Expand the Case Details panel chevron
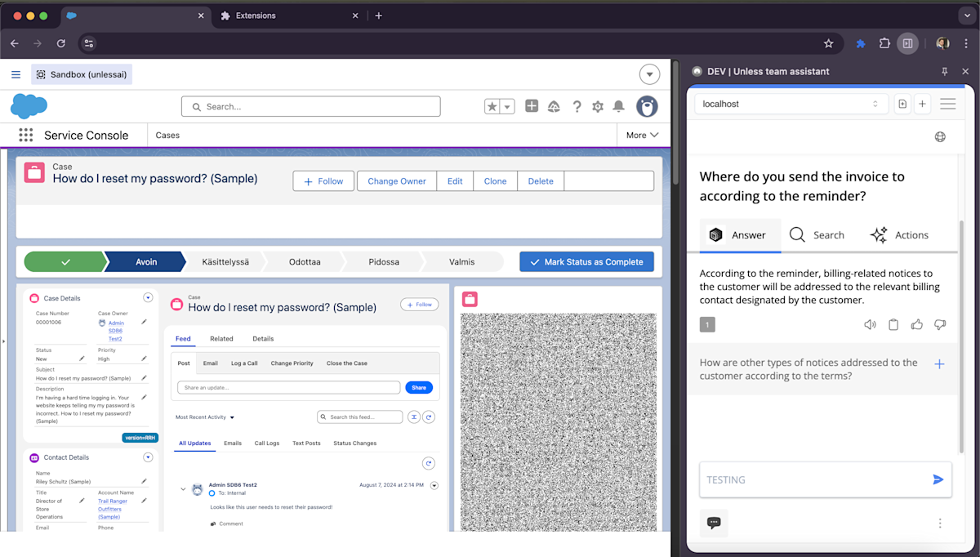This screenshot has height=557, width=980. pos(148,297)
